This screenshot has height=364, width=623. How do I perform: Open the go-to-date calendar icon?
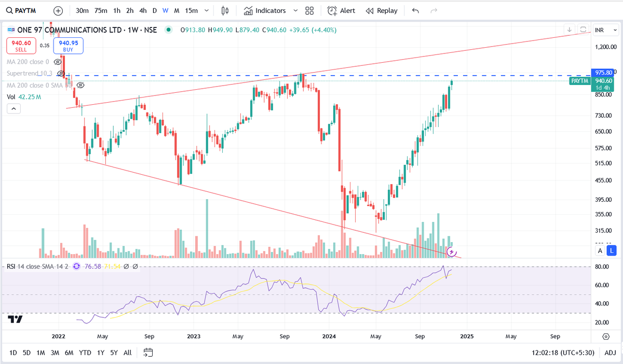click(x=148, y=353)
